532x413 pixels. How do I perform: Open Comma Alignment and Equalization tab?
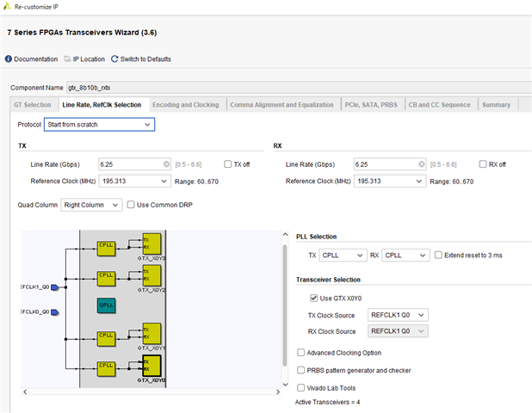(x=282, y=105)
